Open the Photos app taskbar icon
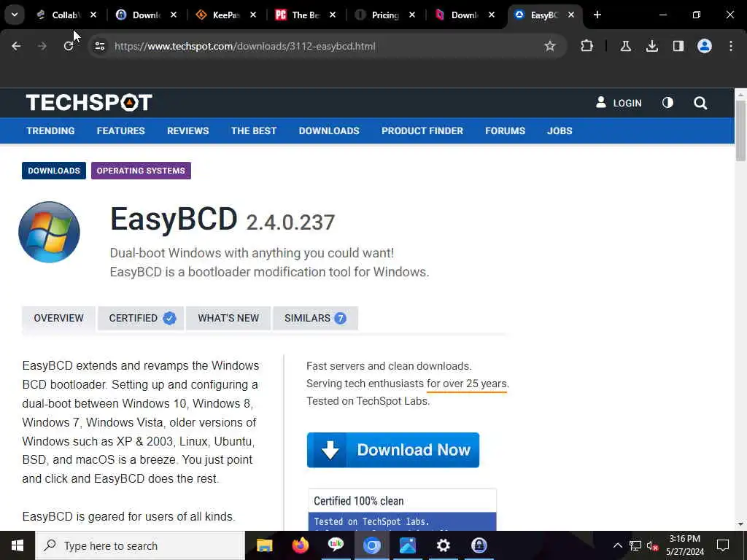The width and height of the screenshot is (747, 560). click(x=408, y=545)
